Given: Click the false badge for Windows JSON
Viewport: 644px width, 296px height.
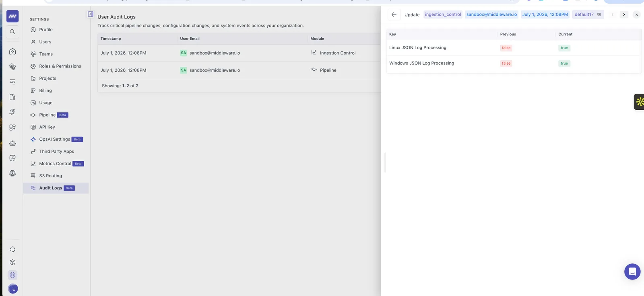Looking at the screenshot, I should click(x=506, y=64).
